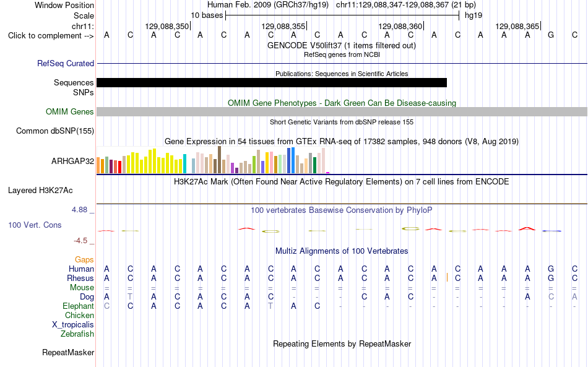Viewport: 588px width, 367px height.
Task: Click 'Multiz Alignments of 100 Vertebrates' title
Action: tap(342, 251)
